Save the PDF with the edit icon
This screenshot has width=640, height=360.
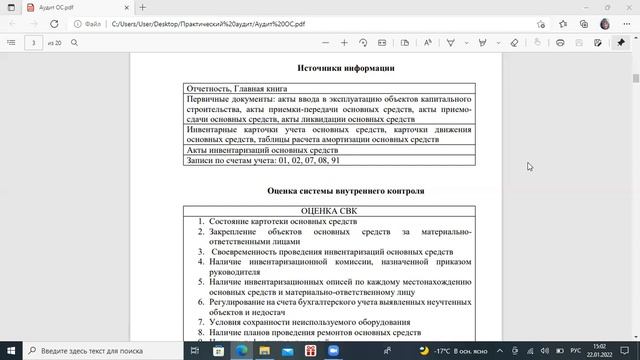[598, 42]
